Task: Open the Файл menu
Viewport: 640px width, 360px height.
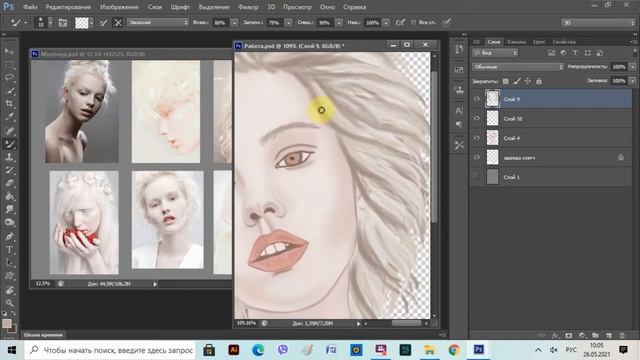Action: pos(30,7)
